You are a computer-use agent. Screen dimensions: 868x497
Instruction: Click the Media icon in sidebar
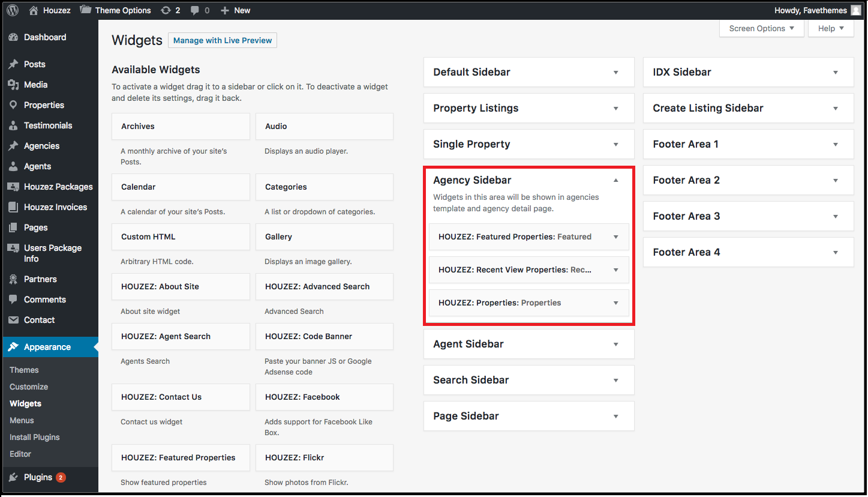(13, 85)
